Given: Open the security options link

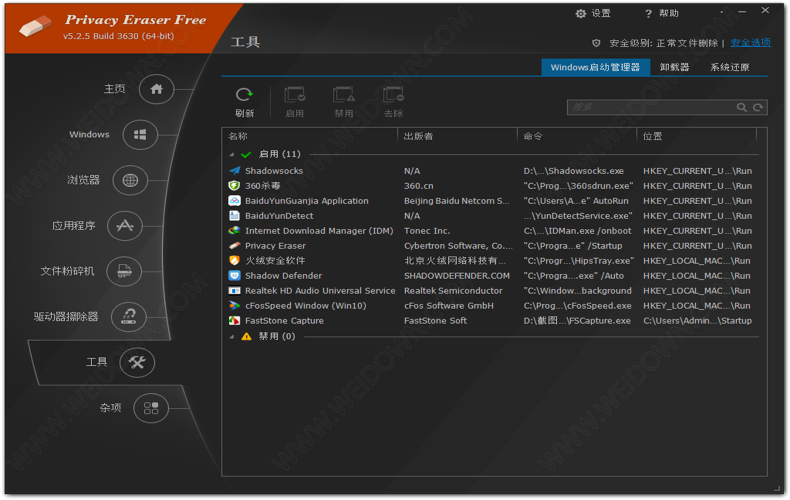Looking at the screenshot, I should (x=750, y=43).
